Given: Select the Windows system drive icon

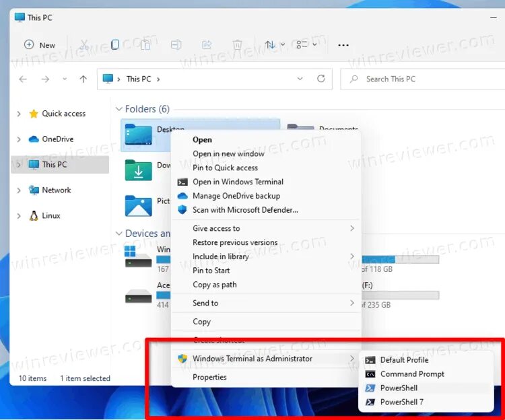Looking at the screenshot, I should click(x=138, y=257).
